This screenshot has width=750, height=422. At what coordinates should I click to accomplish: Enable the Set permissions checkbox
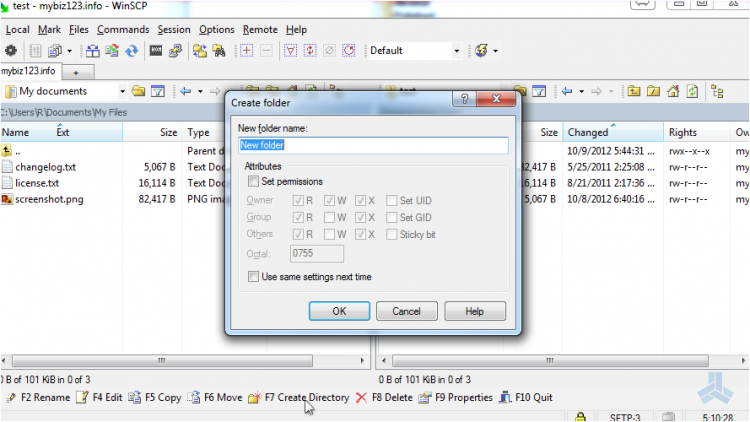point(253,181)
